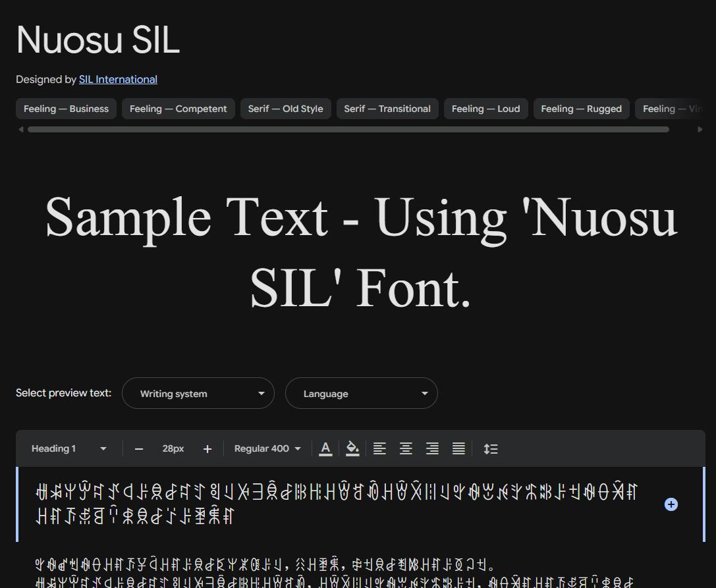The height and width of the screenshot is (588, 716).
Task: Click the horizontal tag list scrollbar
Action: coord(348,130)
